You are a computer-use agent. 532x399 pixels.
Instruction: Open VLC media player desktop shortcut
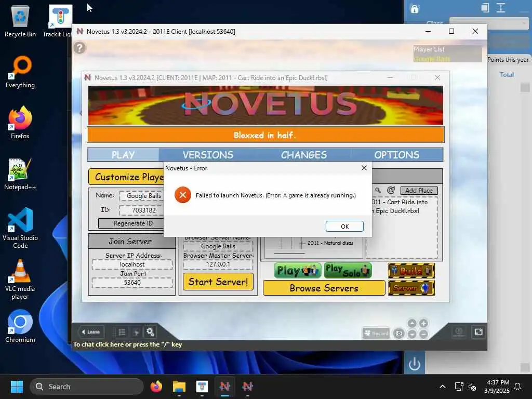point(20,279)
